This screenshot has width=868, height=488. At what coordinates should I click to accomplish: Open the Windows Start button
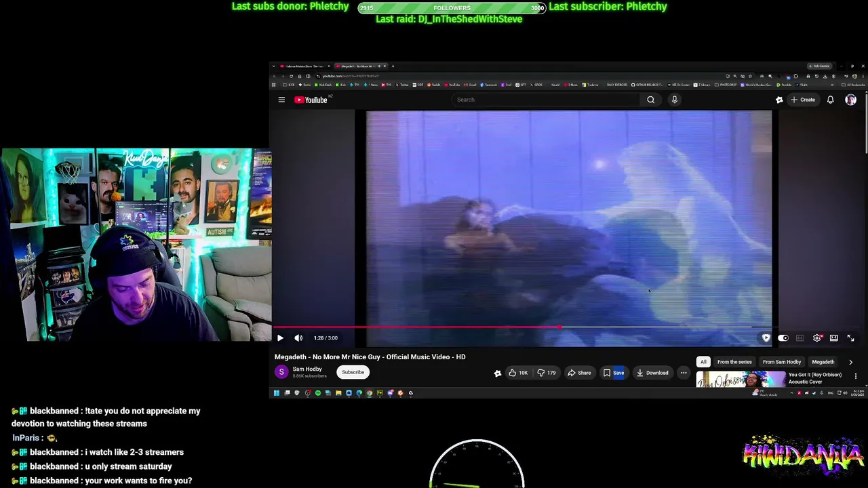coord(276,393)
